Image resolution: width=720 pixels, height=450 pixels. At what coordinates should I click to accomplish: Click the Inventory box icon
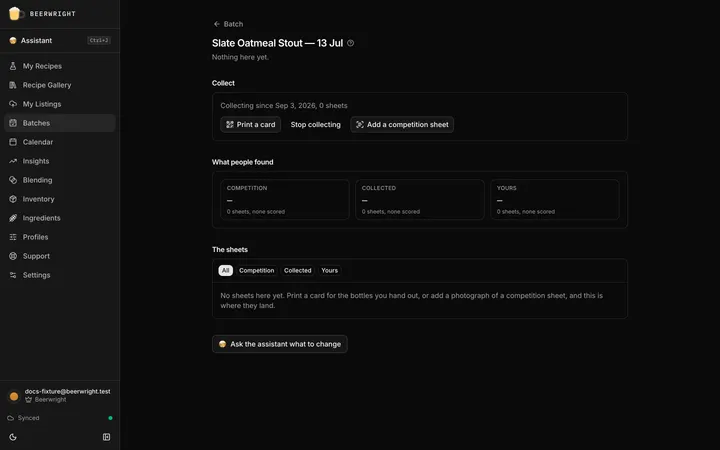(x=13, y=199)
